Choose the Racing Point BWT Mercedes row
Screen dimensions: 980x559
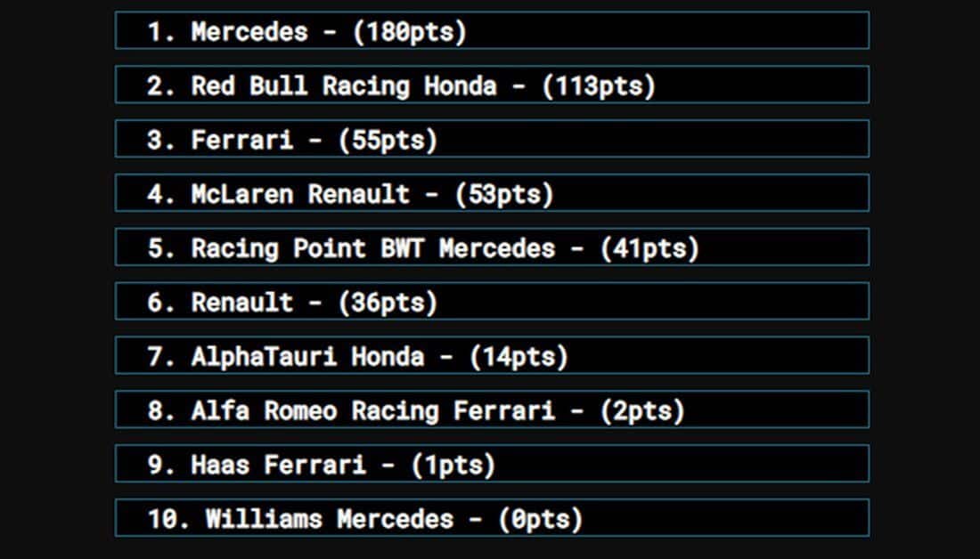point(492,247)
